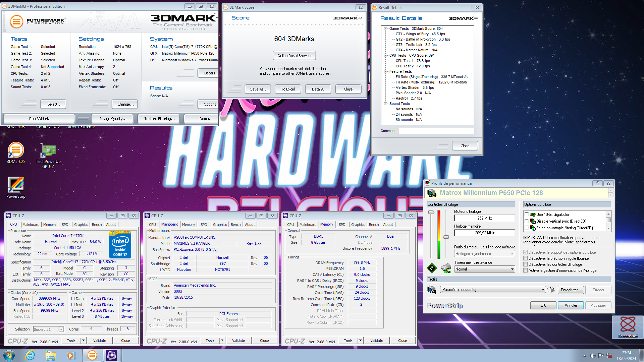
Task: Launch the PowerStrip desktop shortcut
Action: 16,188
